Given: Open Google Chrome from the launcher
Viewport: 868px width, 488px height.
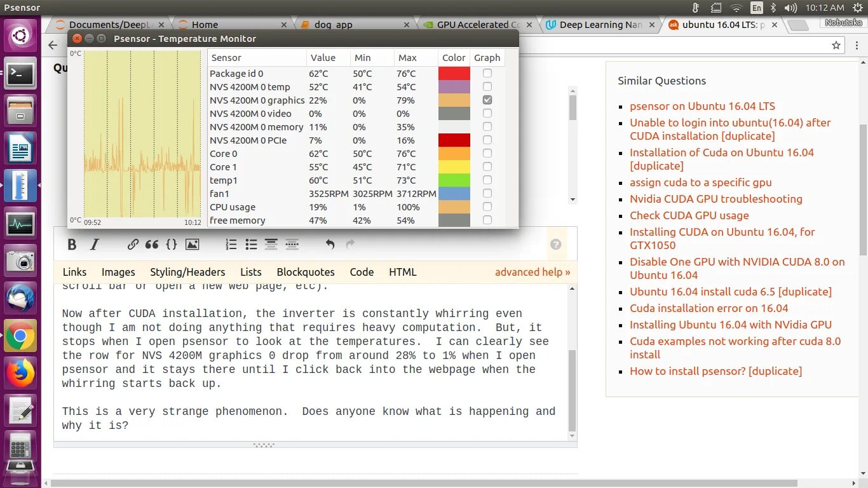Looking at the screenshot, I should click(x=20, y=335).
